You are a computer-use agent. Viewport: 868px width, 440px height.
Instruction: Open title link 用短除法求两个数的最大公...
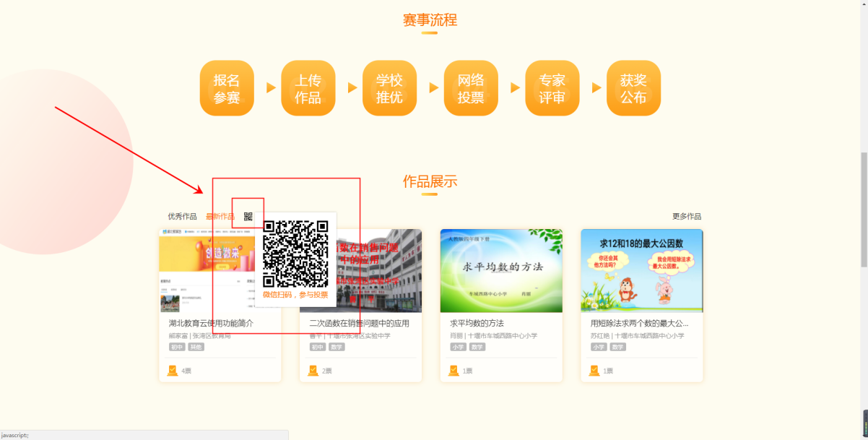[x=639, y=323]
